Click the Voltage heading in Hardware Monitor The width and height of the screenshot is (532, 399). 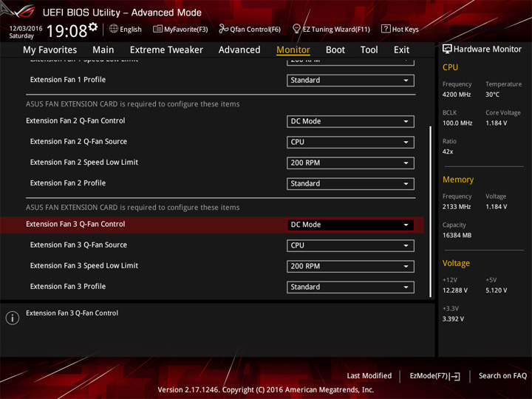point(456,263)
